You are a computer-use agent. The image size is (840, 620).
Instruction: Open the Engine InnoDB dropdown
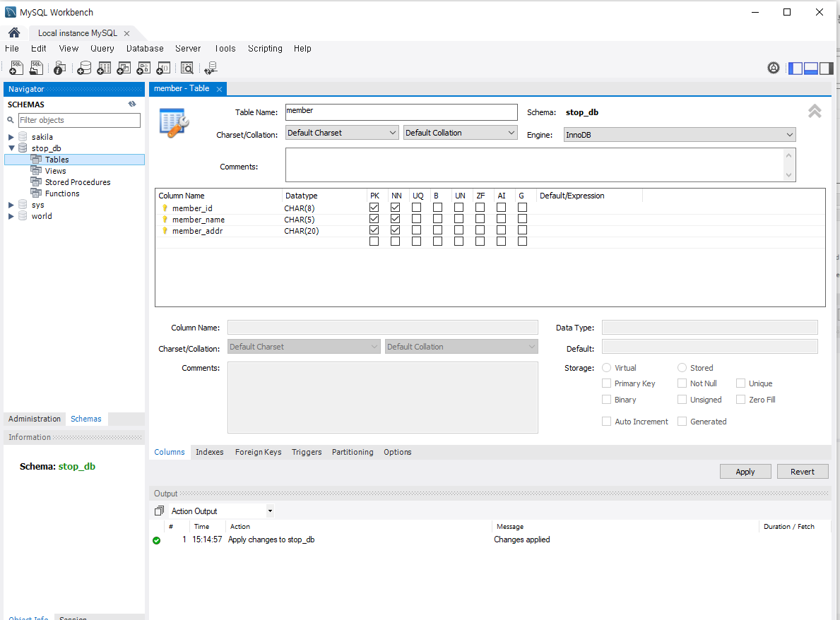pos(680,135)
